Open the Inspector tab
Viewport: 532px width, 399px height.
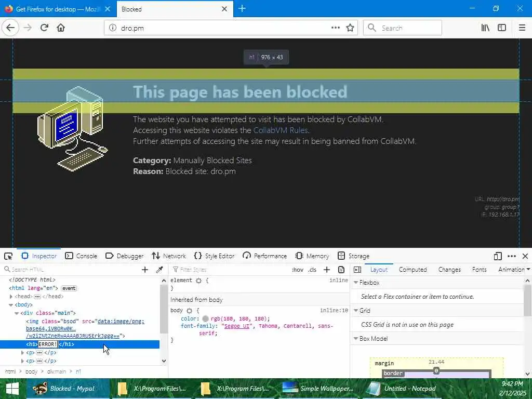(x=39, y=256)
